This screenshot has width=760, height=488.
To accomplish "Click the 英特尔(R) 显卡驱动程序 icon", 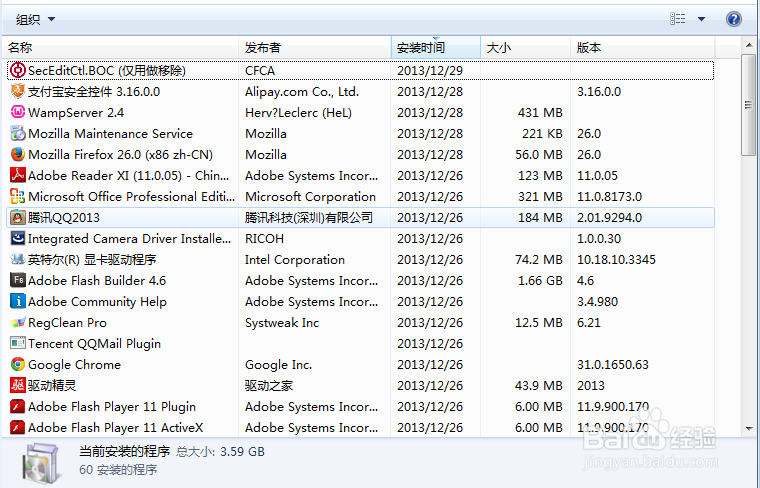I will [x=18, y=259].
